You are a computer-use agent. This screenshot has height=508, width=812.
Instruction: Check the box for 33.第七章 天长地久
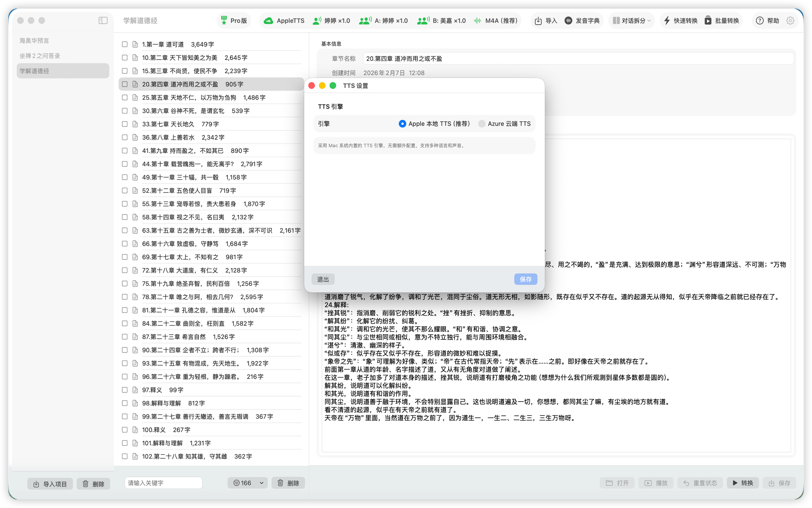[125, 124]
